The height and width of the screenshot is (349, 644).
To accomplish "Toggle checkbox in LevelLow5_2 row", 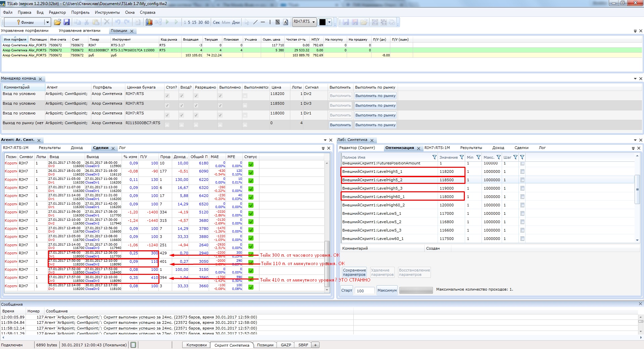I will [522, 222].
